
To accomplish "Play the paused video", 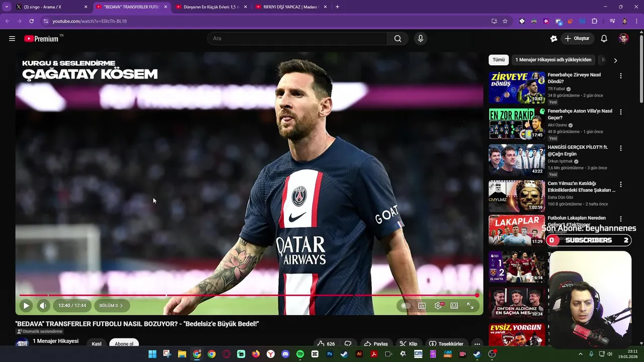I will click(x=26, y=305).
